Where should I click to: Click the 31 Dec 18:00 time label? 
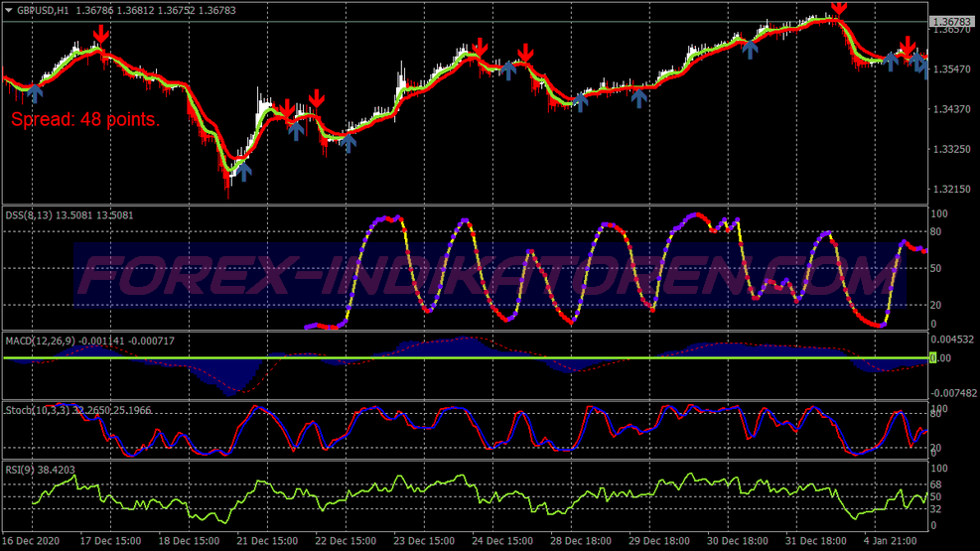point(816,541)
